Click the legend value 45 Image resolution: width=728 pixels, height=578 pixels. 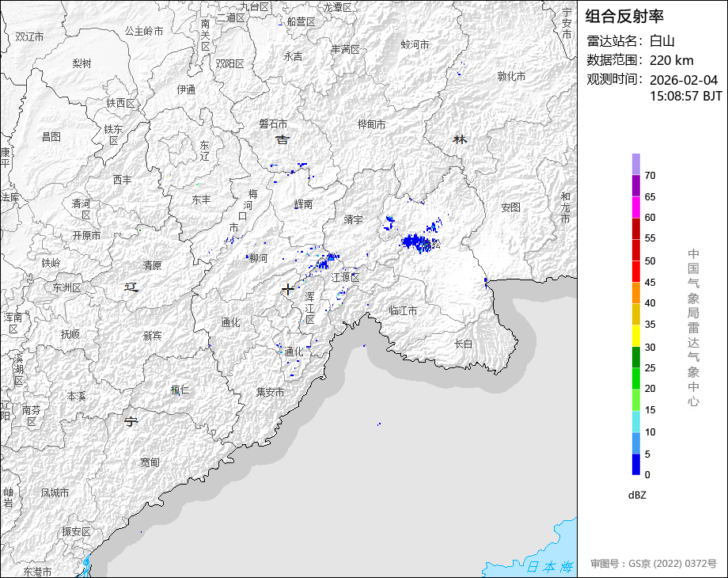tap(650, 283)
